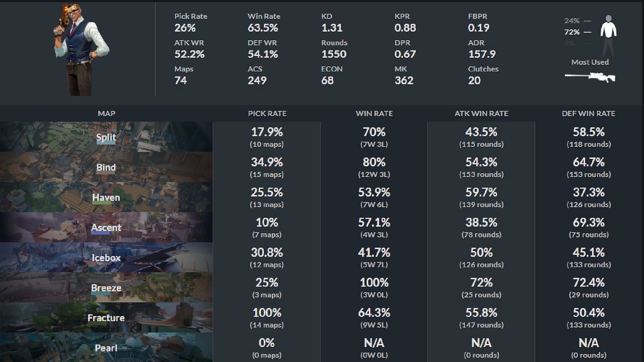
Task: Click the most used sniper rifle icon
Action: point(590,76)
